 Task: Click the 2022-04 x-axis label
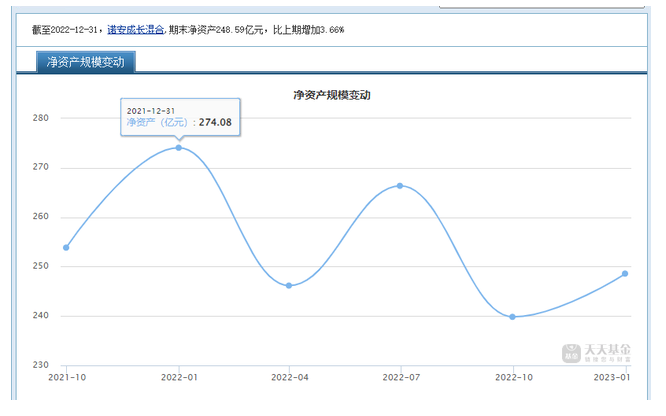[290, 377]
